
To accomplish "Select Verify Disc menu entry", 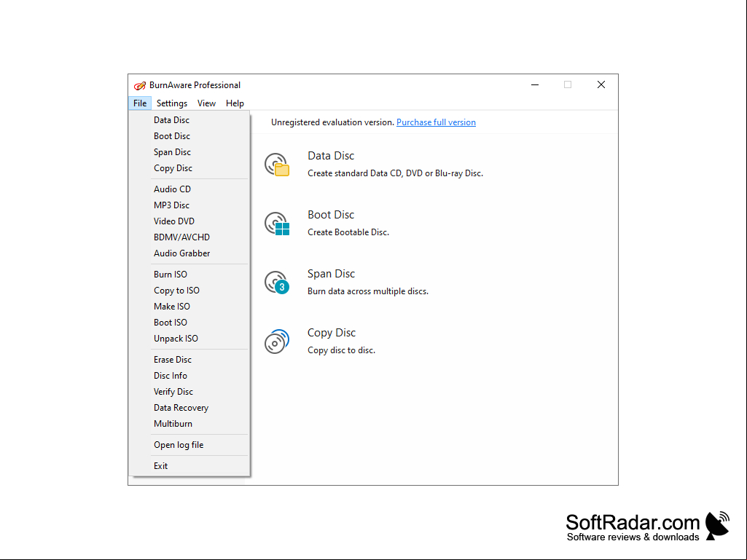I will (189, 392).
